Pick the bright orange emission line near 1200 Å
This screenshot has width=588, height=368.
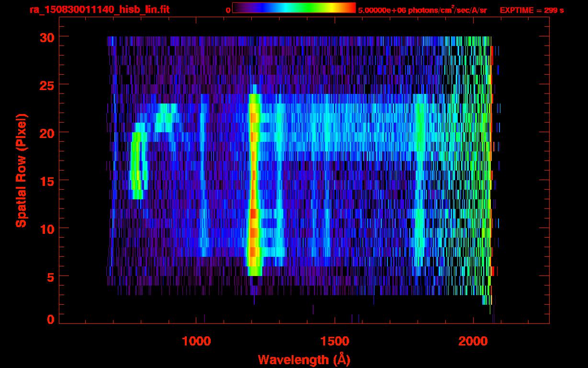point(254,192)
